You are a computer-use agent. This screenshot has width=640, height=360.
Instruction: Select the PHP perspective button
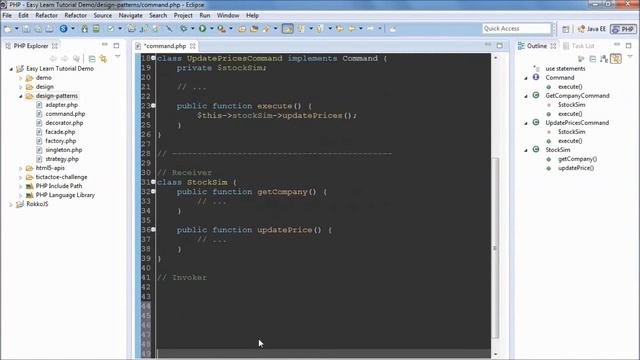coord(623,29)
